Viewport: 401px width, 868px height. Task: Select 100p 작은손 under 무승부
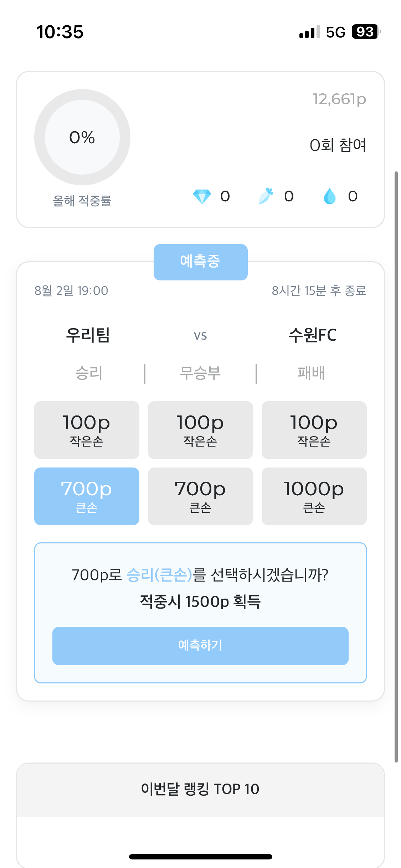coord(200,430)
